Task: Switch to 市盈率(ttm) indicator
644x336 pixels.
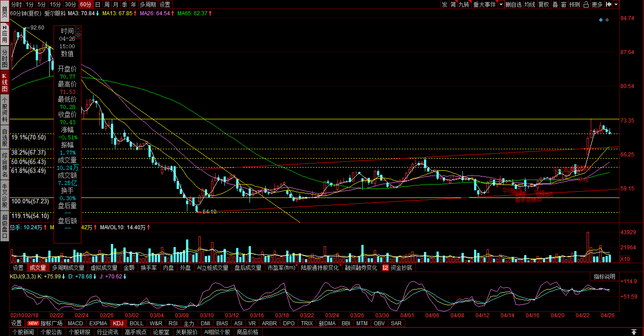Action: tap(282, 268)
